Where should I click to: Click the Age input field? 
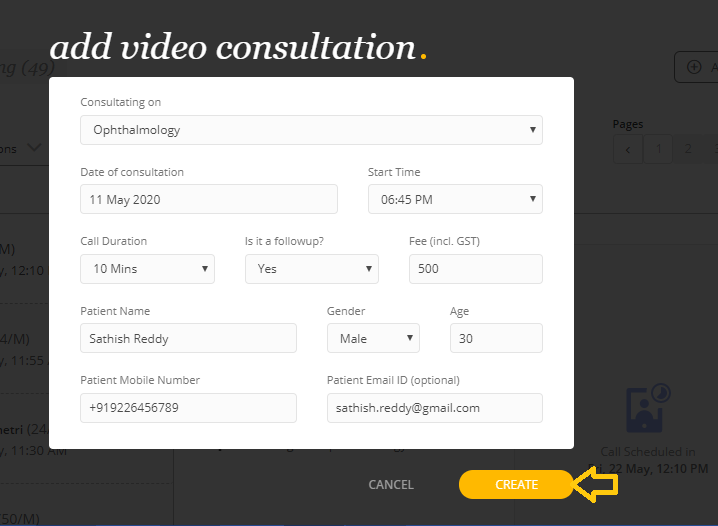coord(495,338)
